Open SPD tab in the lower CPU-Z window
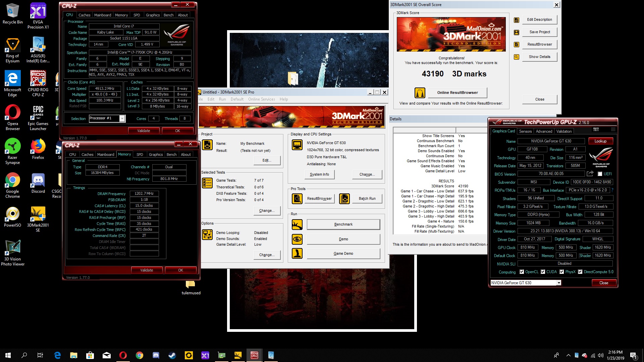The width and height of the screenshot is (644, 362). [x=140, y=155]
